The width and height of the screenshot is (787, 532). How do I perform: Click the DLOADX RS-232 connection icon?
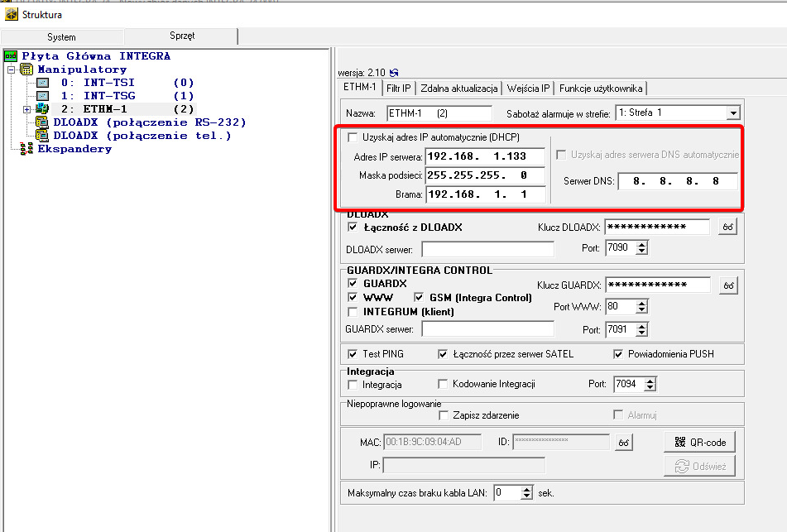coord(41,122)
